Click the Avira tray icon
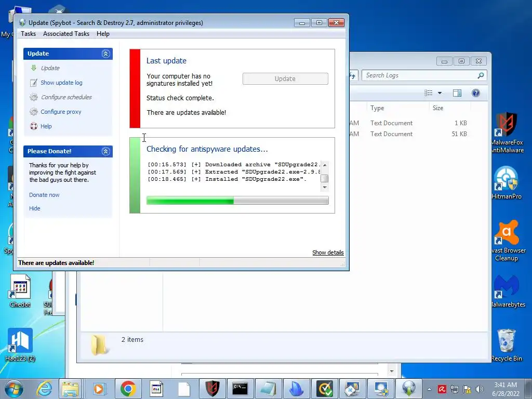Screen dimensions: 532x399 point(442,389)
